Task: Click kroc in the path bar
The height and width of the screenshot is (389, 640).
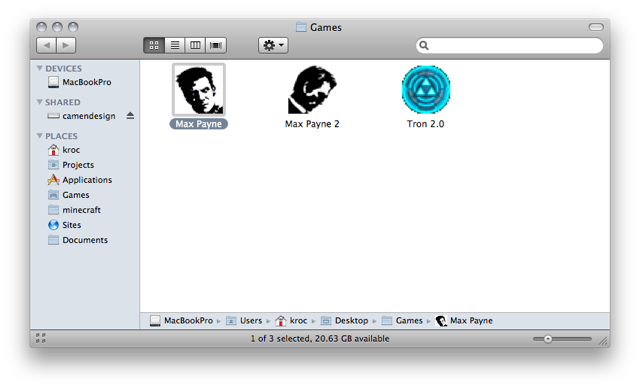Action: coord(298,321)
